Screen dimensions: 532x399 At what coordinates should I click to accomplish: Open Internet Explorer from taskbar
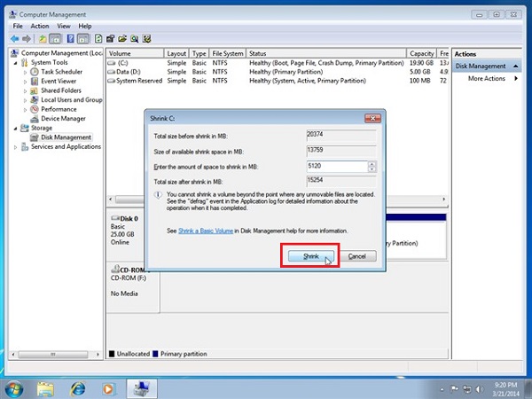point(78,388)
